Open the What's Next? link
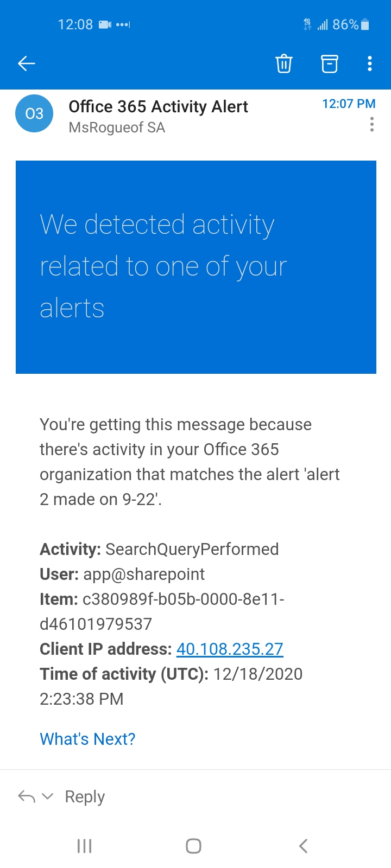Image resolution: width=391 pixels, height=868 pixels. click(x=87, y=739)
